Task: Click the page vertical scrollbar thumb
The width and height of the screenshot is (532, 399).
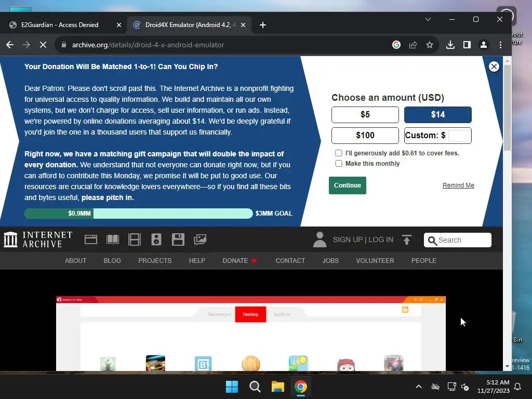Action: point(507,108)
